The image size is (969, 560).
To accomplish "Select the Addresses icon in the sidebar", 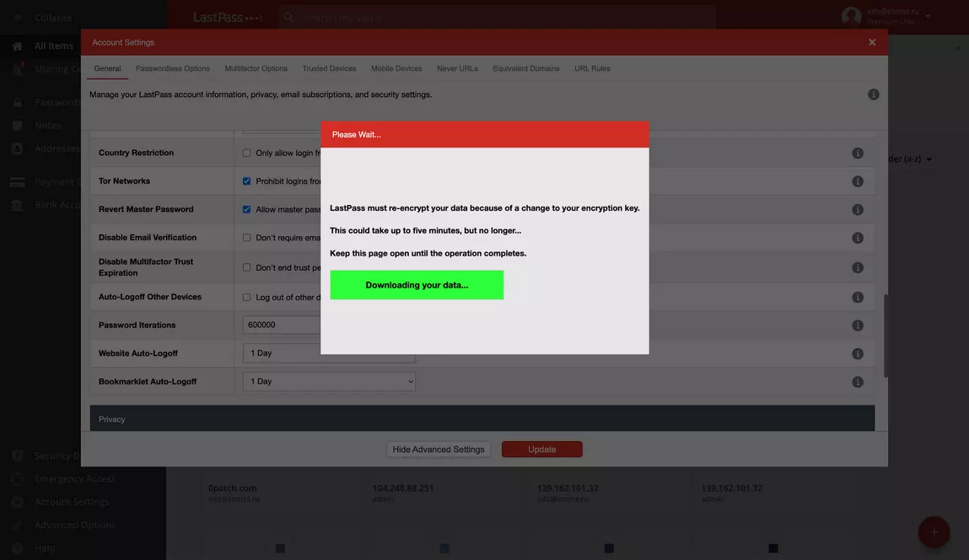I will [17, 148].
